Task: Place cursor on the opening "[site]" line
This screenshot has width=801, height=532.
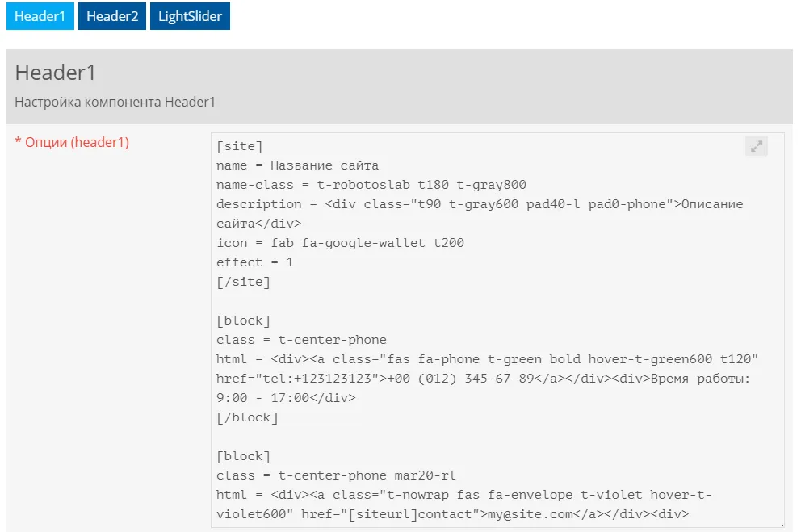Action: (x=240, y=146)
